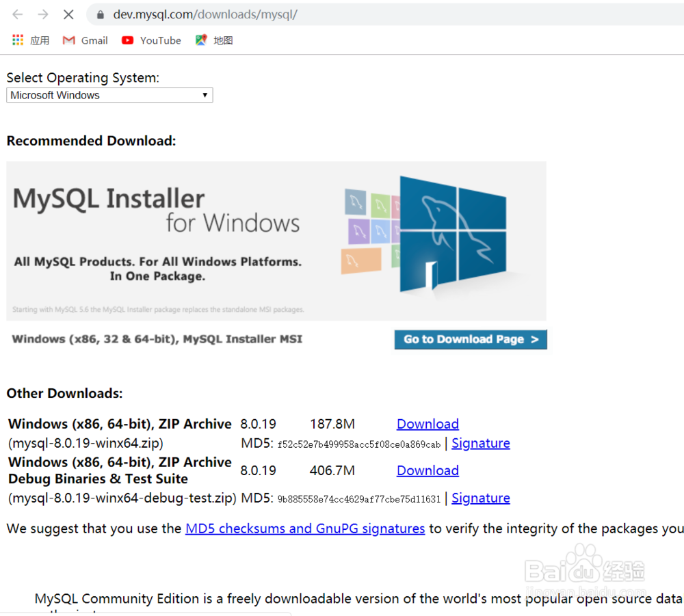This screenshot has height=616, width=684.
Task: Open Gmail from the bookmarks bar
Action: [x=85, y=40]
